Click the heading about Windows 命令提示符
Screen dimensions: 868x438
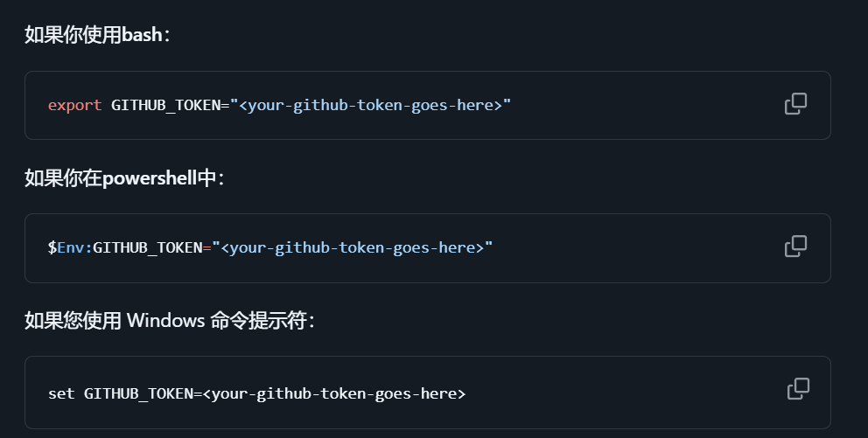pos(169,320)
